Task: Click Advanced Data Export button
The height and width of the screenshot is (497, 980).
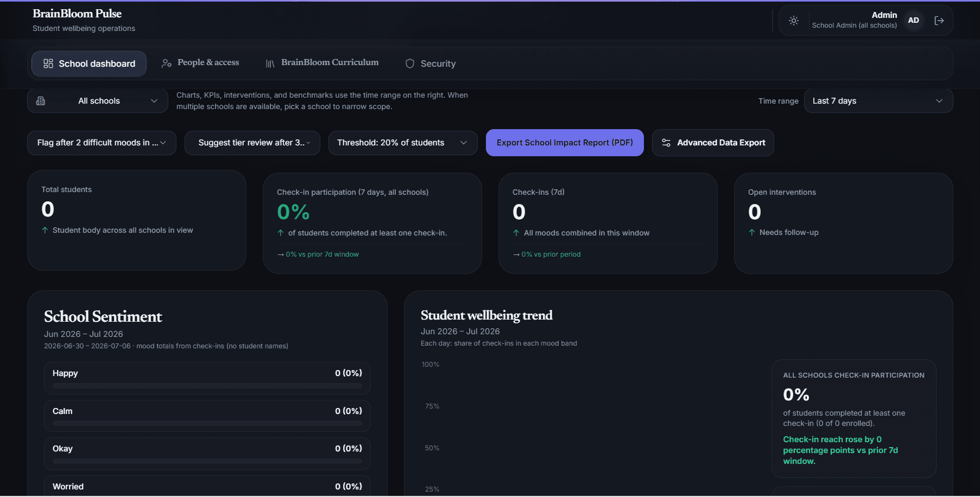Action: tap(713, 143)
